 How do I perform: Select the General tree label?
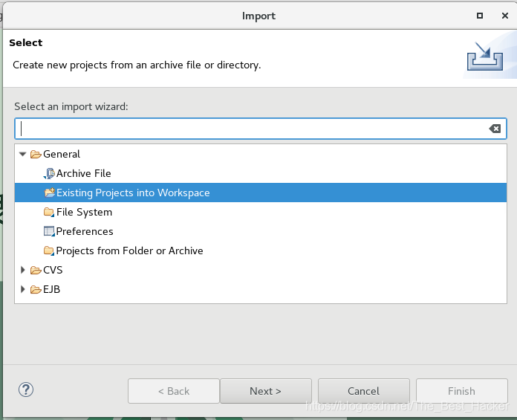pos(62,154)
